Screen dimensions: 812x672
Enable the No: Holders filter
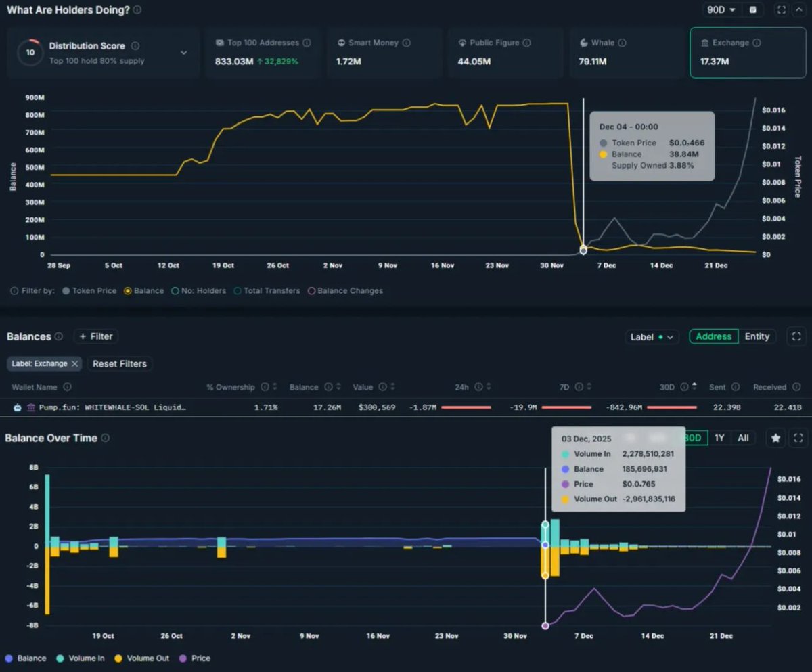pos(173,290)
